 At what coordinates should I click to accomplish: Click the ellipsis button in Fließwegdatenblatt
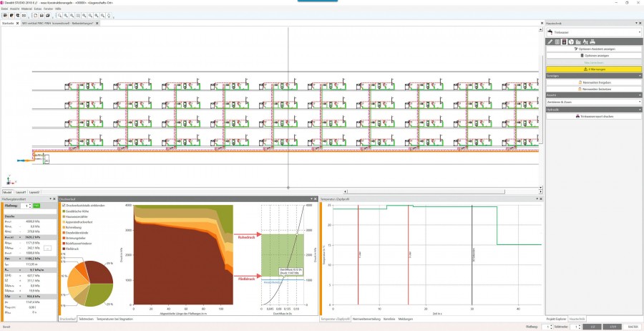[x=47, y=248]
